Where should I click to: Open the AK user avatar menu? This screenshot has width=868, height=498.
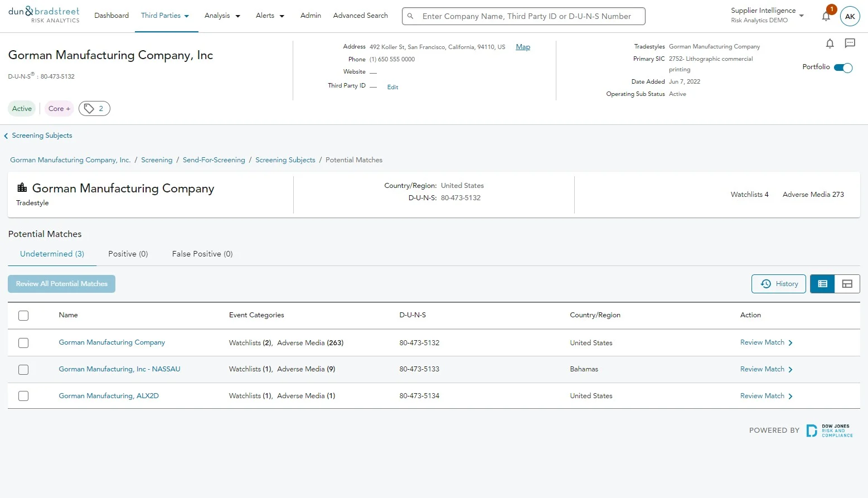pyautogui.click(x=850, y=16)
